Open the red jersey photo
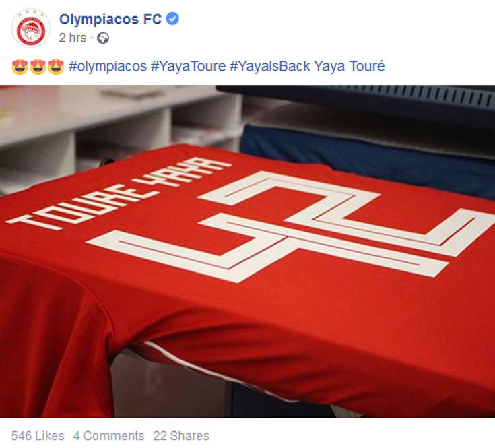Image resolution: width=495 pixels, height=448 pixels. 248,251
